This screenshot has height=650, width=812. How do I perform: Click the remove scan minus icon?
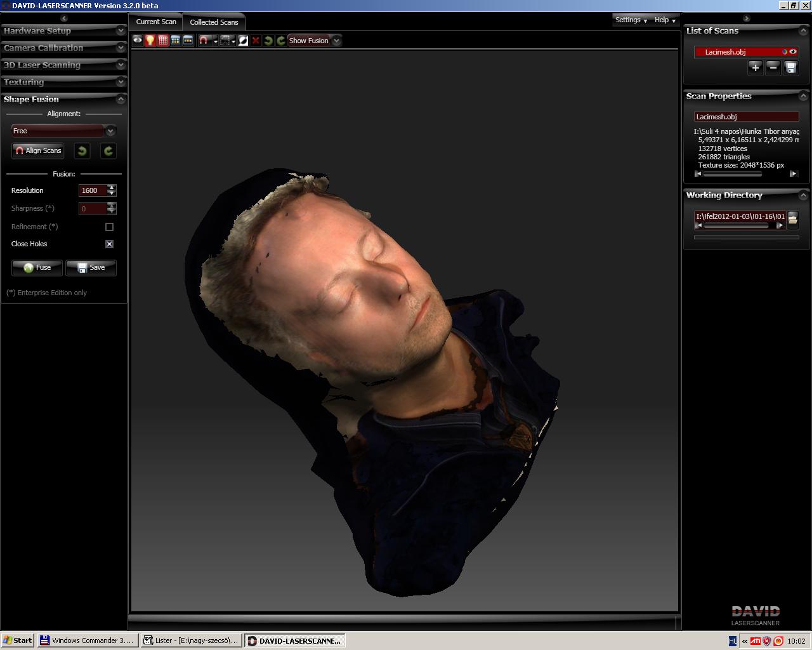[x=773, y=68]
